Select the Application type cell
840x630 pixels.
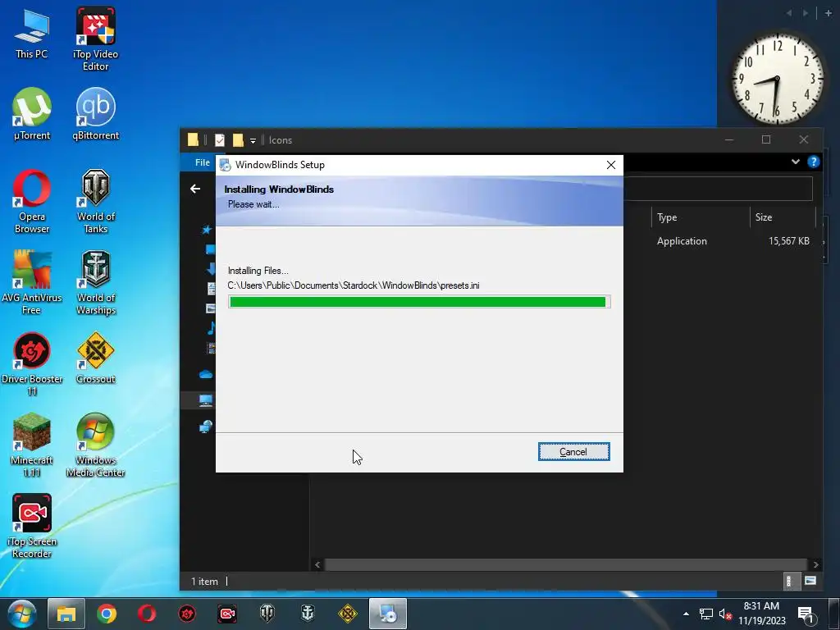click(x=682, y=241)
